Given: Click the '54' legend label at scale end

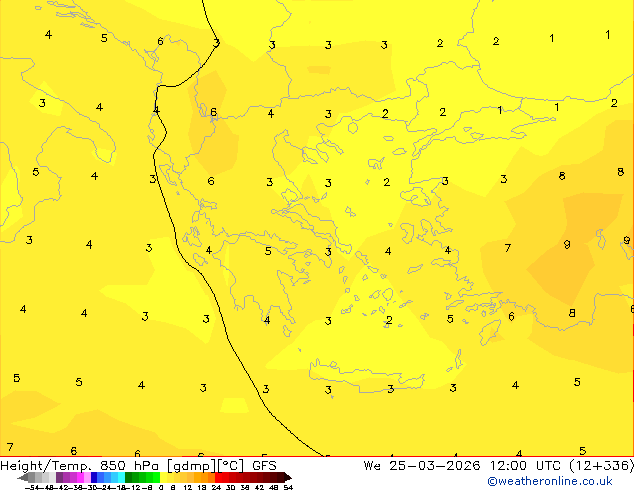Looking at the screenshot, I should point(288,487).
